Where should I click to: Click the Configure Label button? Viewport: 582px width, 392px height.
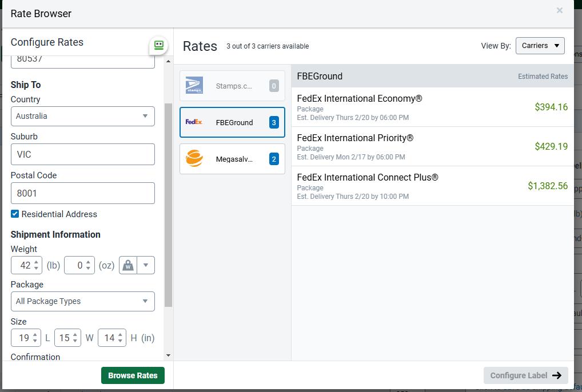(x=525, y=375)
